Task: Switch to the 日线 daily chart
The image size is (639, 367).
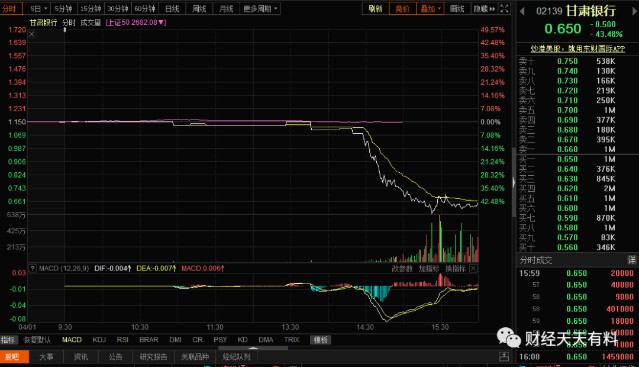Action: coord(172,9)
